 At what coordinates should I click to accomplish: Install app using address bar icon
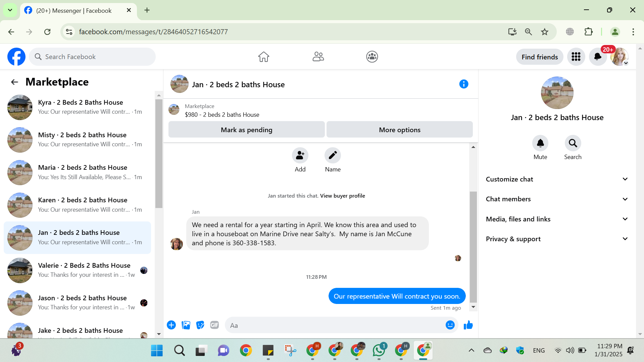tap(512, 32)
